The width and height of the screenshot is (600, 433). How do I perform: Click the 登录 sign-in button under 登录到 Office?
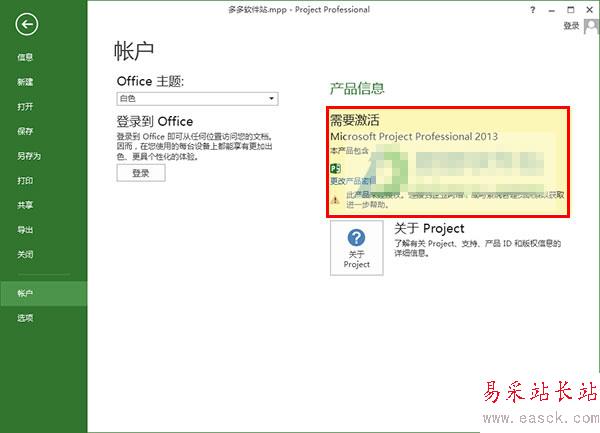[141, 173]
